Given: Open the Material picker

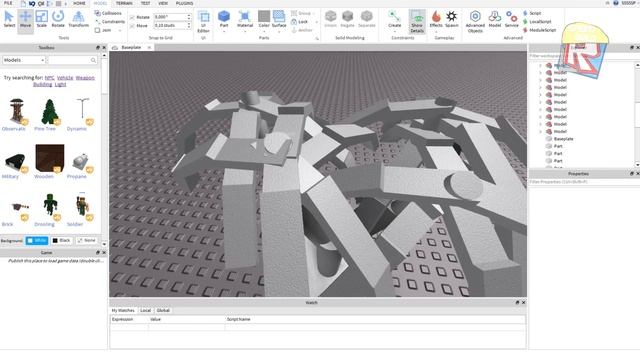Looking at the screenshot, I should (x=245, y=19).
